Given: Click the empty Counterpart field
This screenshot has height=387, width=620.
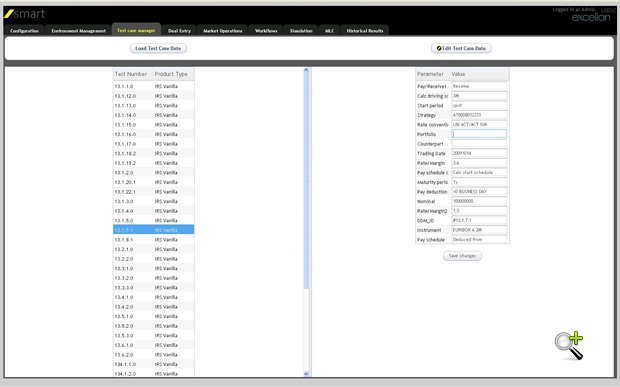Looking at the screenshot, I should [x=479, y=143].
